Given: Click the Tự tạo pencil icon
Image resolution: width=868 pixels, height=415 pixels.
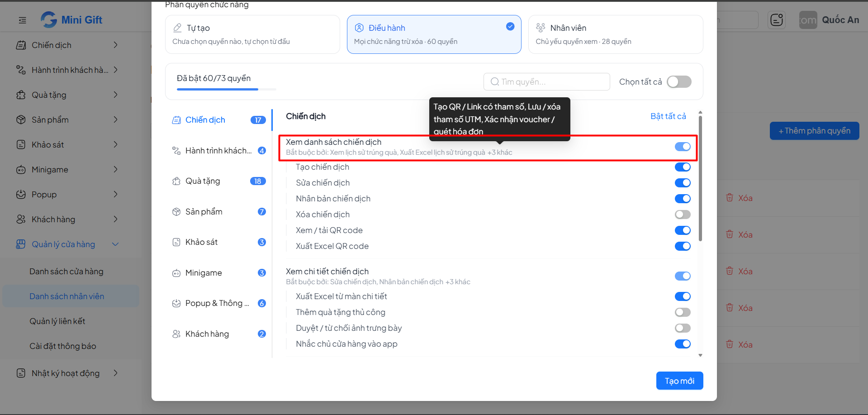Looking at the screenshot, I should point(178,28).
